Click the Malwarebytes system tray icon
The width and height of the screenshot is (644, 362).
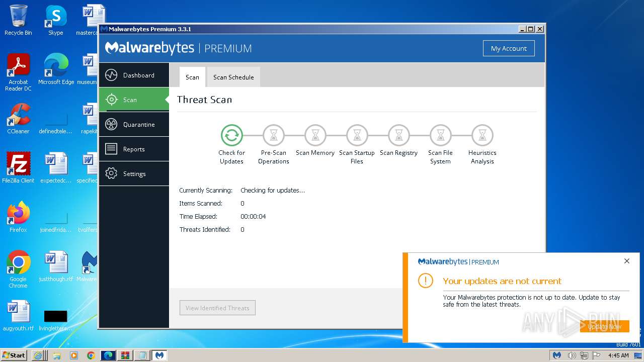point(556,355)
